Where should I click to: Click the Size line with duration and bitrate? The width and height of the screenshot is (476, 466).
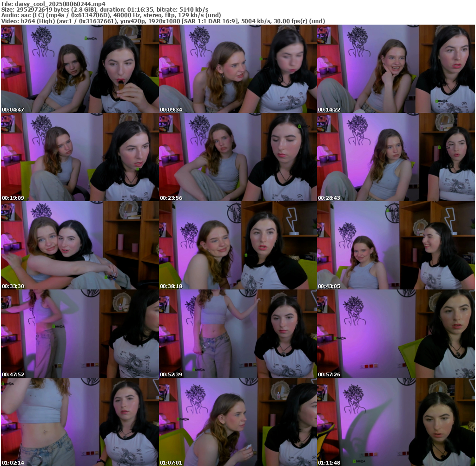point(105,10)
